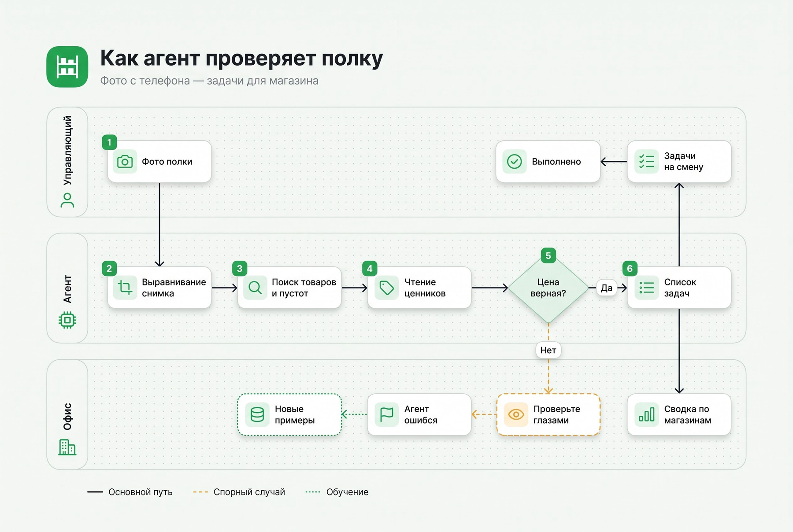Click the Выравнивание снимка label
793x532 pixels.
(x=174, y=288)
